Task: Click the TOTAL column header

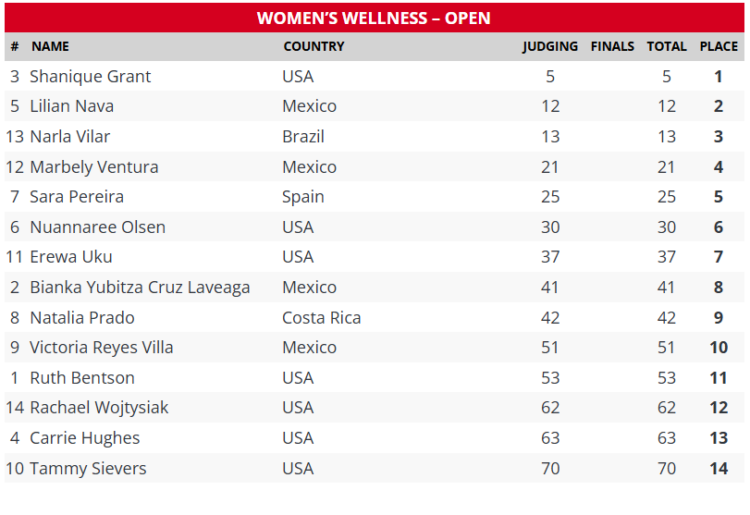Action: click(x=666, y=46)
